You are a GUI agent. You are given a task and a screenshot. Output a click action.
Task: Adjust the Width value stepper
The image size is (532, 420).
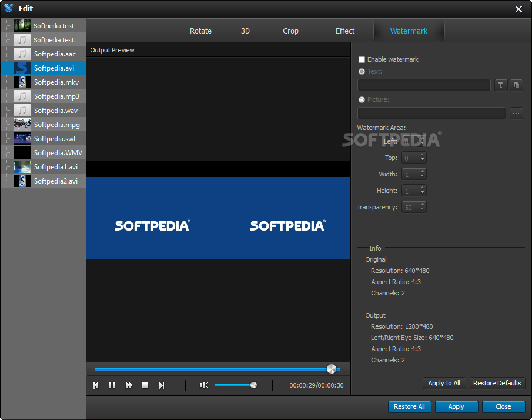(x=422, y=174)
